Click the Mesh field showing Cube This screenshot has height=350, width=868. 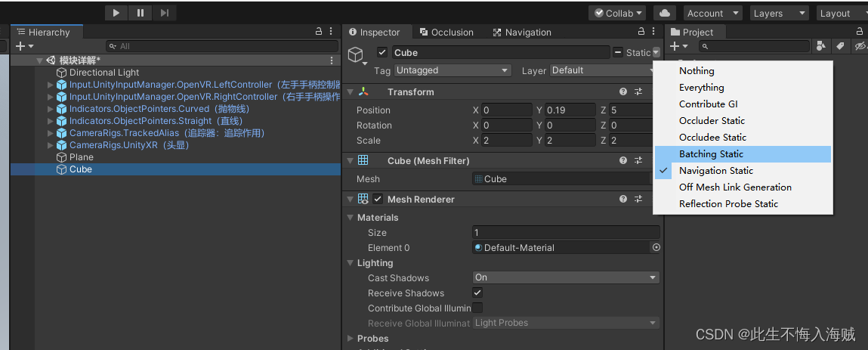[561, 179]
